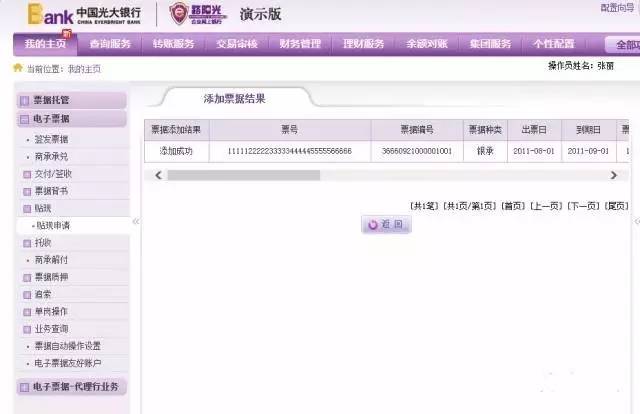The width and height of the screenshot is (640, 414).
Task: Click the date cell 2011-08-01
Action: pyautogui.click(x=534, y=151)
